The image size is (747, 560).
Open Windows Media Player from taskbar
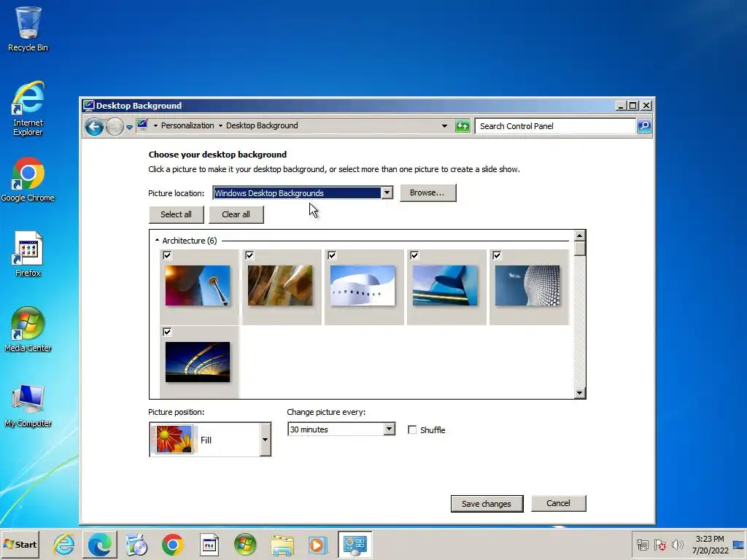point(318,545)
